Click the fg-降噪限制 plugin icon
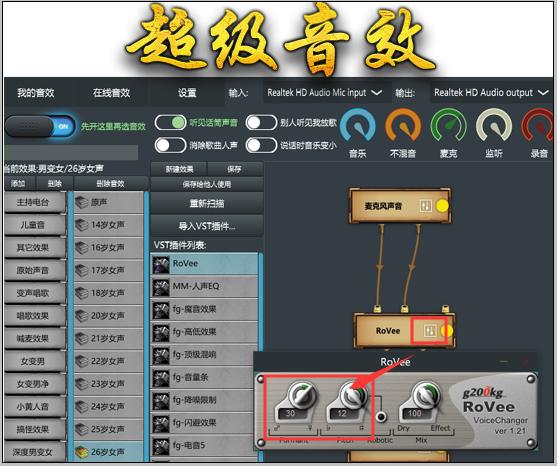 point(161,401)
